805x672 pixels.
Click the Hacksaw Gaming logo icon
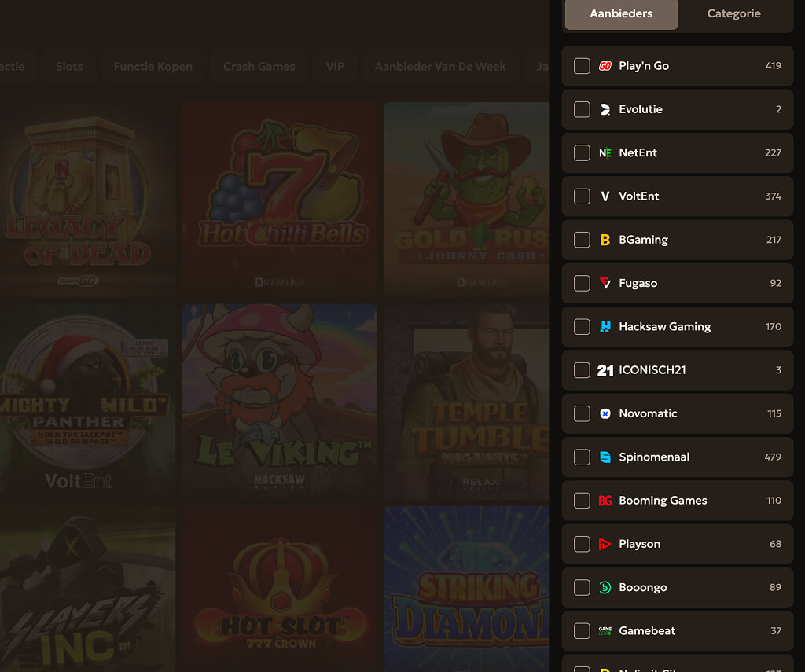(x=605, y=326)
